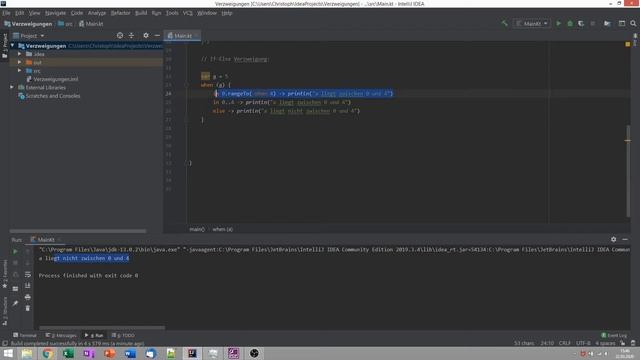This screenshot has height=360, width=640.
Task: Open Project Structure from top toolbar
Action: [607, 24]
